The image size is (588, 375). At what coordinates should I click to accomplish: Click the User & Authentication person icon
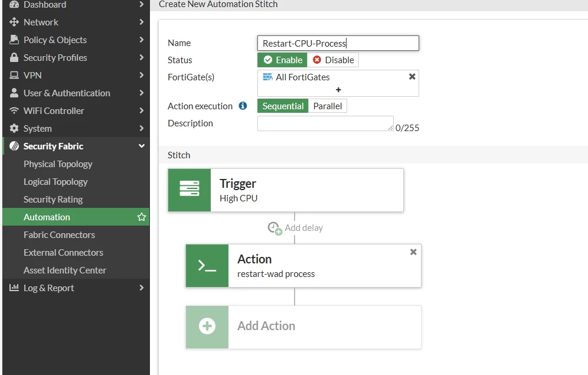pyautogui.click(x=14, y=93)
